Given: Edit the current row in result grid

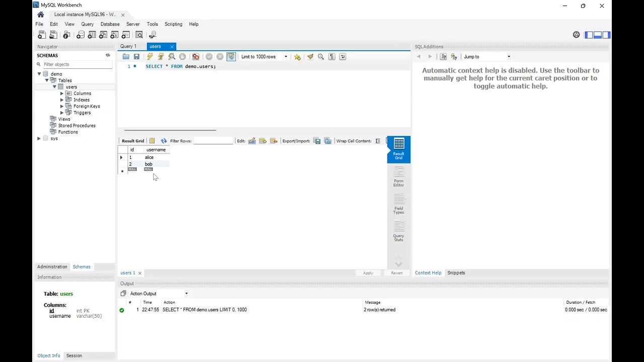Looking at the screenshot, I should pos(252,141).
